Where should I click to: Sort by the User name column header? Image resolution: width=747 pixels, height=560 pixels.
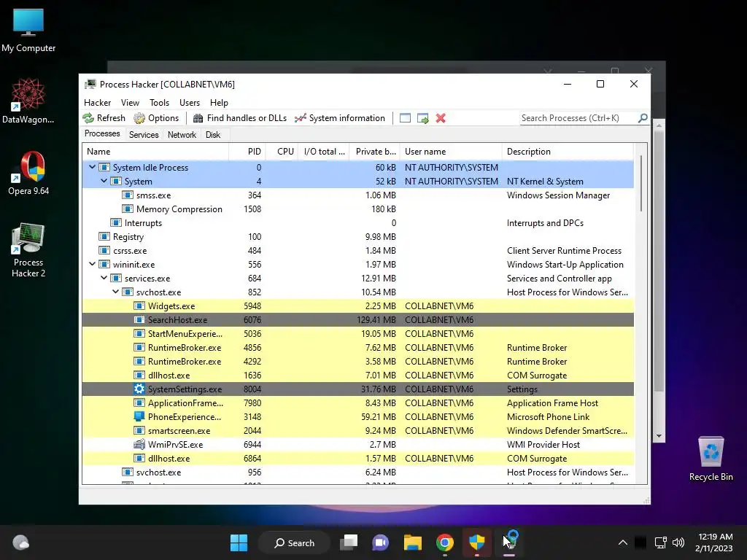[451, 152]
